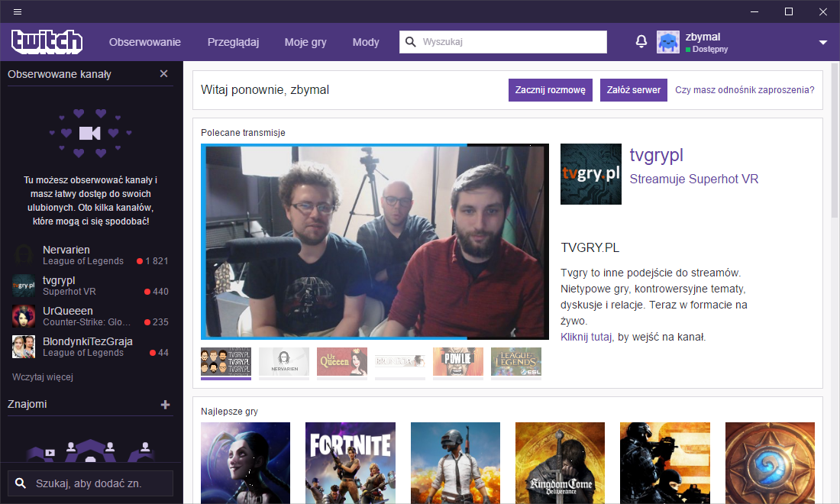The width and height of the screenshot is (840, 504).
Task: Close the Obserwowane kanały panel
Action: tap(163, 73)
